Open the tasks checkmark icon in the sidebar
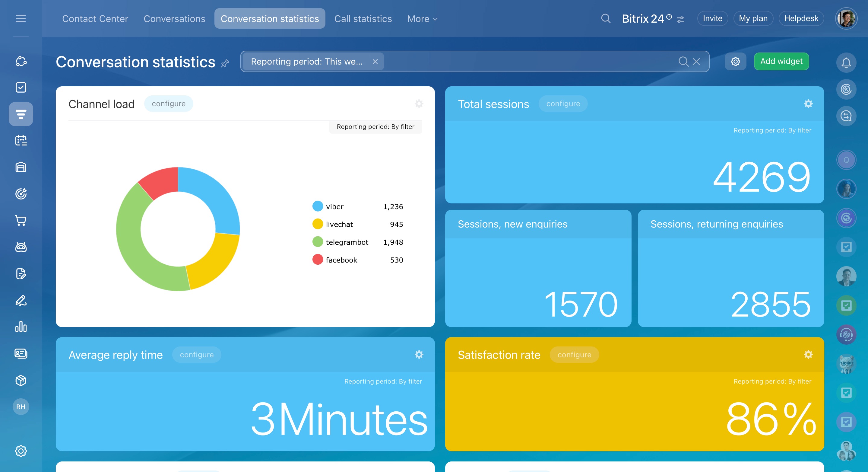Image resolution: width=868 pixels, height=472 pixels. click(x=21, y=87)
